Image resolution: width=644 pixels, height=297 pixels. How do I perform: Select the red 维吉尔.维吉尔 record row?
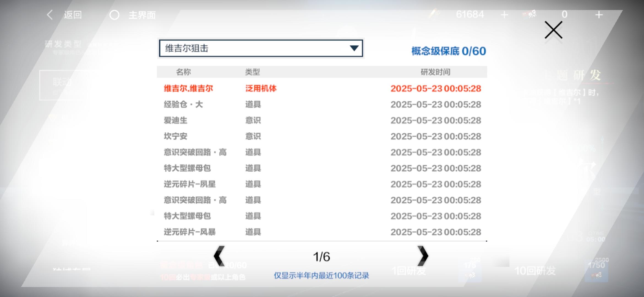click(322, 89)
